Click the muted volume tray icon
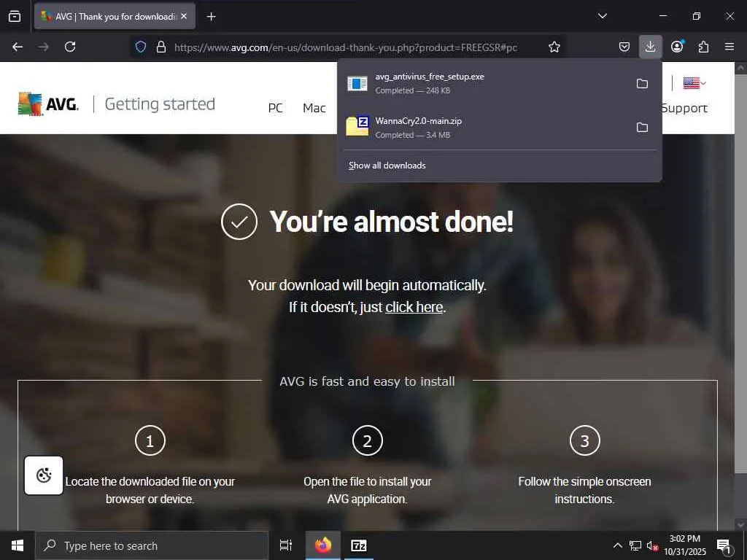 click(652, 545)
